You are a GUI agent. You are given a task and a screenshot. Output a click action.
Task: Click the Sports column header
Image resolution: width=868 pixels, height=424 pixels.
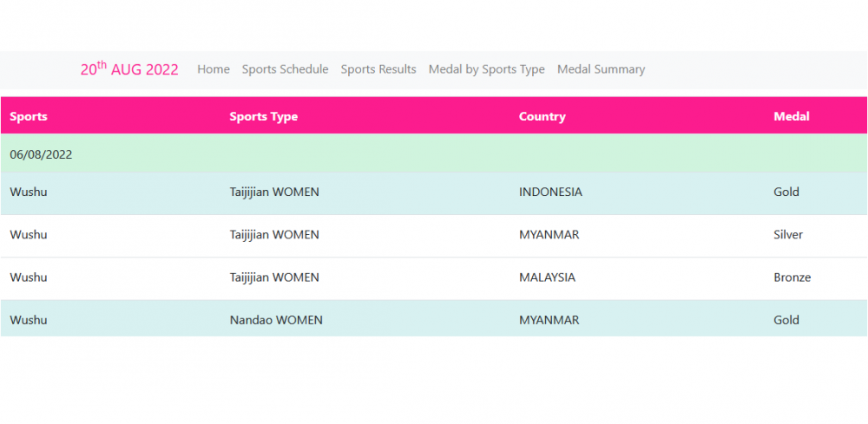tap(29, 116)
